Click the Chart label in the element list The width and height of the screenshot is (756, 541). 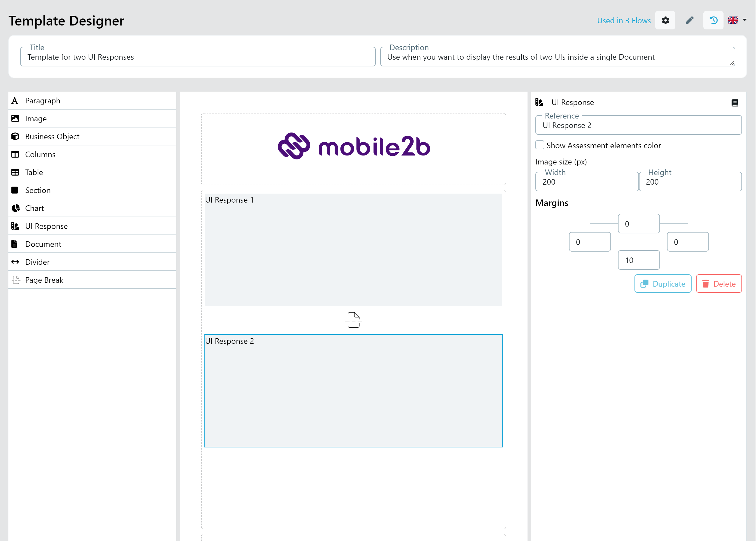click(34, 208)
